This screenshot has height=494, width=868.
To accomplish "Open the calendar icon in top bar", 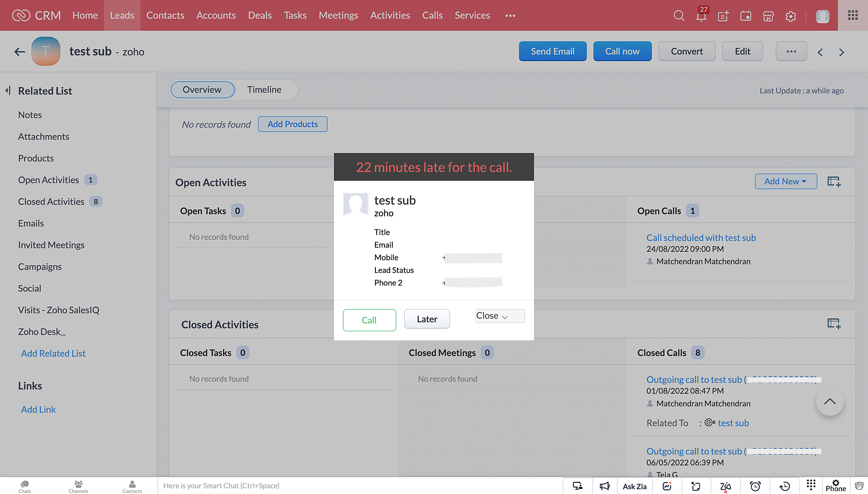I will coord(746,16).
